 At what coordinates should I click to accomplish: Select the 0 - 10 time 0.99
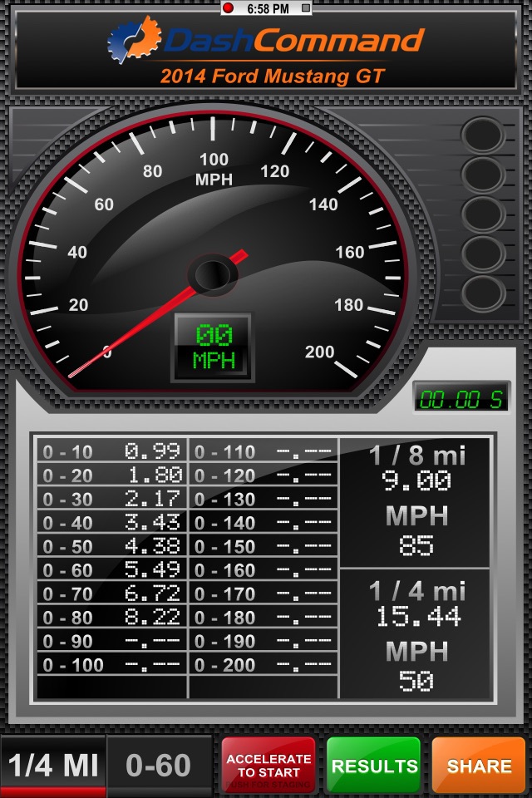(x=152, y=451)
